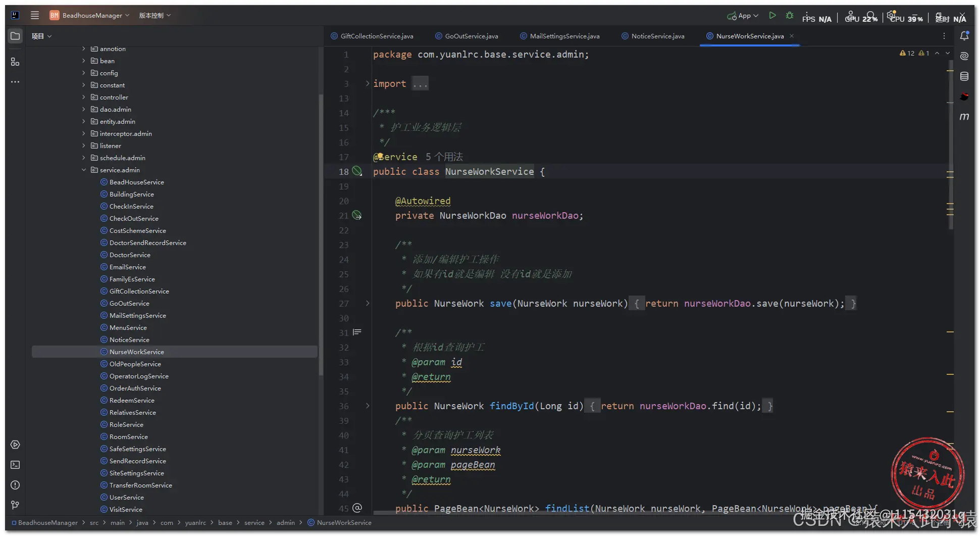This screenshot has height=536, width=980.
Task: Click the intention lightbulb on @Service line
Action: (x=380, y=156)
